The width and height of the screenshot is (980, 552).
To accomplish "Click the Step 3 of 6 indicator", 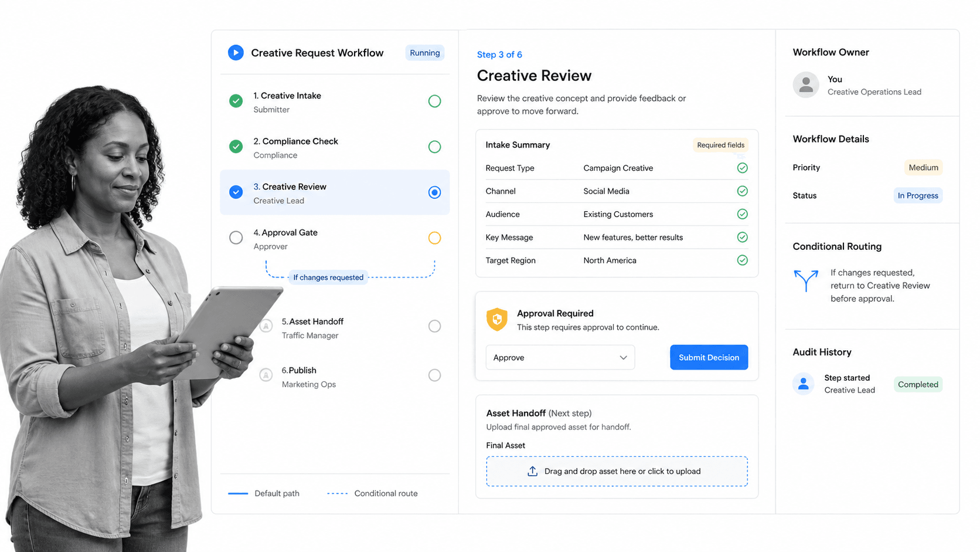I will click(x=499, y=55).
